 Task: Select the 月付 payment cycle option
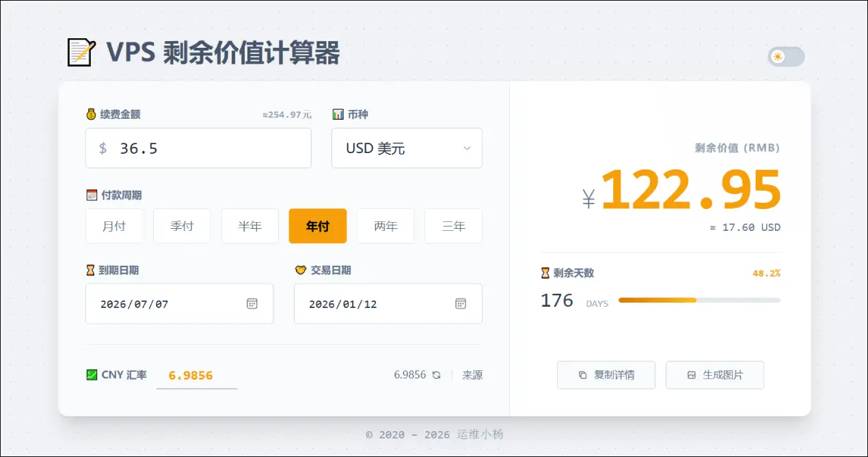[113, 225]
